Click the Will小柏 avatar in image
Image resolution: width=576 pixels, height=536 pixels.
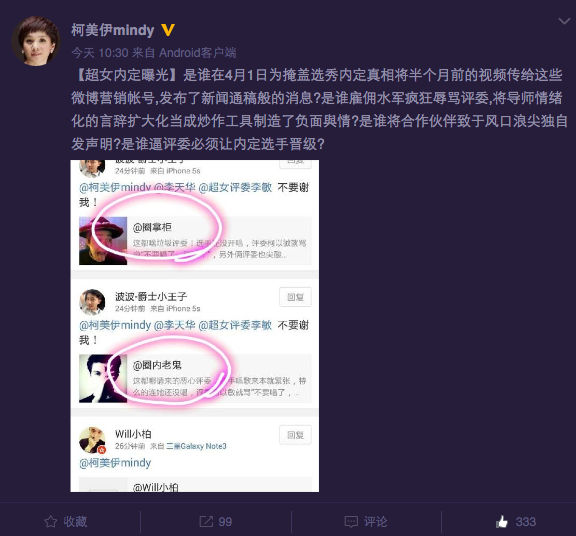[92, 440]
